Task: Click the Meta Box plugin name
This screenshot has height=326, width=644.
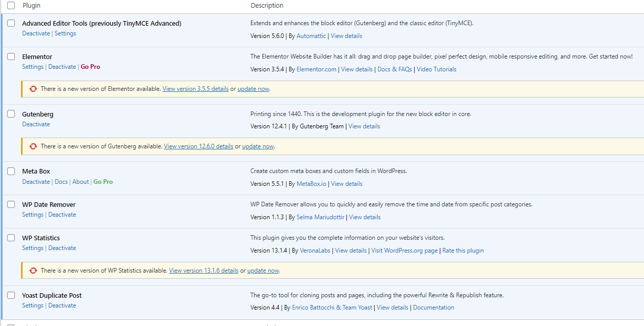Action: 36,171
